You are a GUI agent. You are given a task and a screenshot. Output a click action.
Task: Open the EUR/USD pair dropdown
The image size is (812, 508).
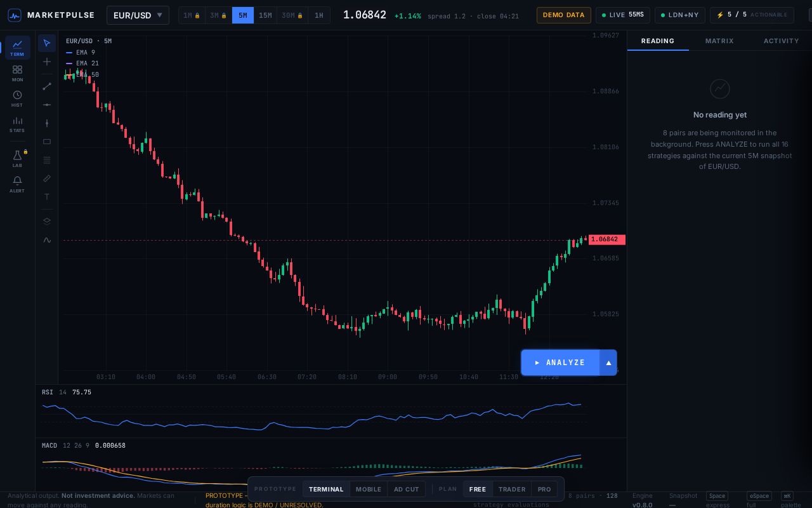tap(138, 15)
